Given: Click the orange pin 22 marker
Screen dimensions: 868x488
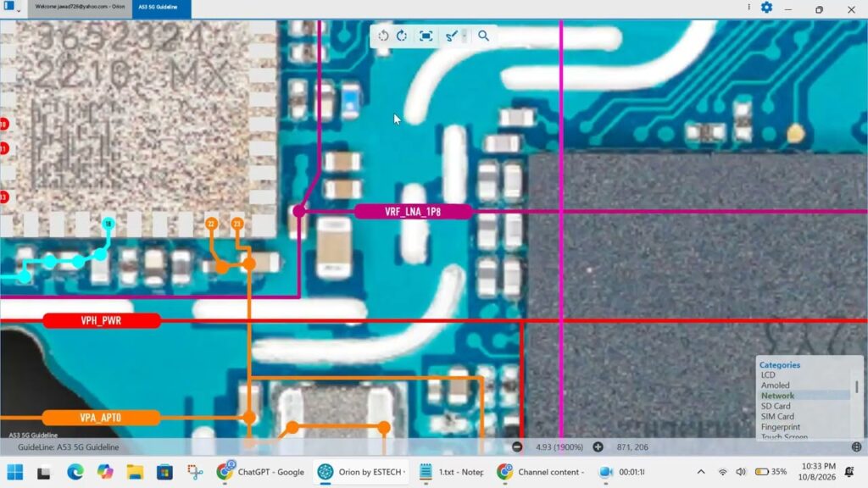Looking at the screenshot, I should coord(211,224).
